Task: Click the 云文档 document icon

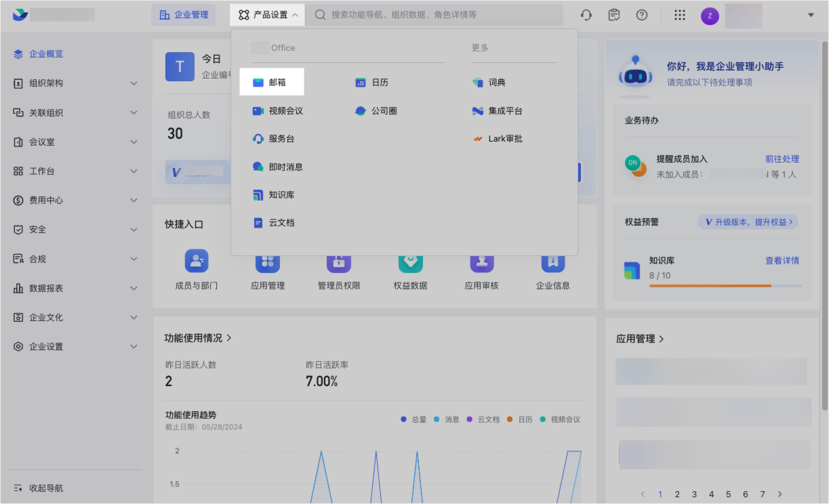Action: tap(258, 223)
